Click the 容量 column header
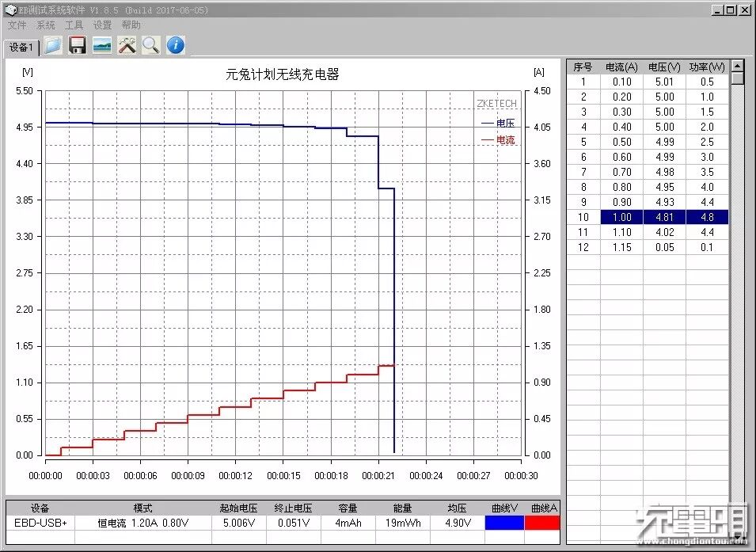This screenshot has height=552, width=756. coord(348,508)
